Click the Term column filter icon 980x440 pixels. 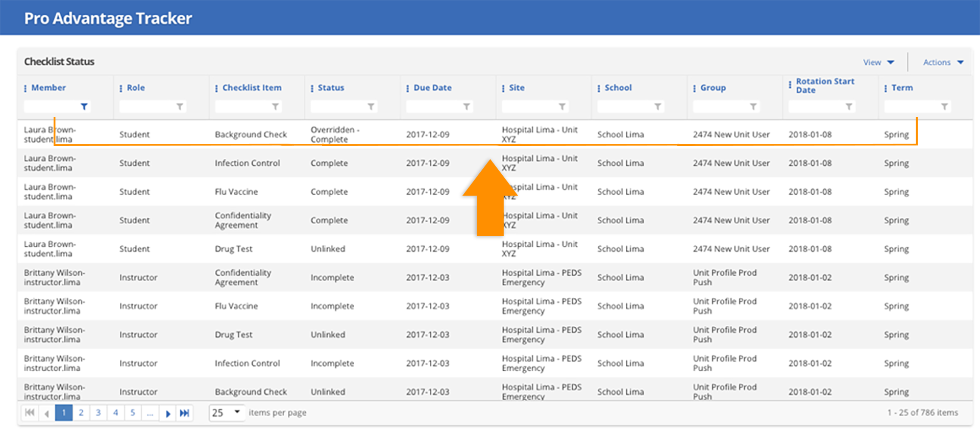click(x=945, y=107)
